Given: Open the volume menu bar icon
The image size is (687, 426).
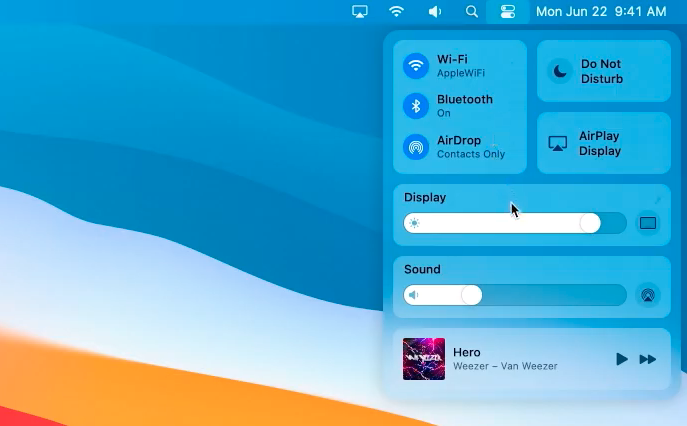Looking at the screenshot, I should (435, 12).
